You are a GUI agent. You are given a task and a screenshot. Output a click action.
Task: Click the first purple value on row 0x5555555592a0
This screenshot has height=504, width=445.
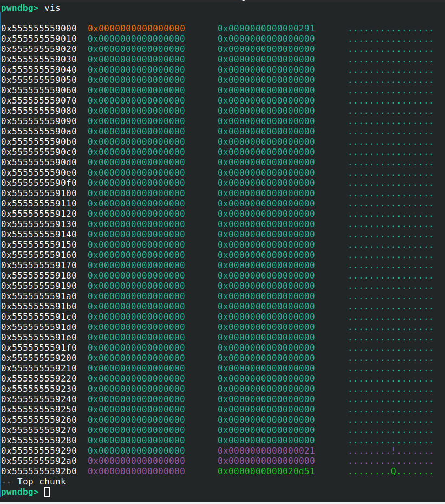point(136,461)
